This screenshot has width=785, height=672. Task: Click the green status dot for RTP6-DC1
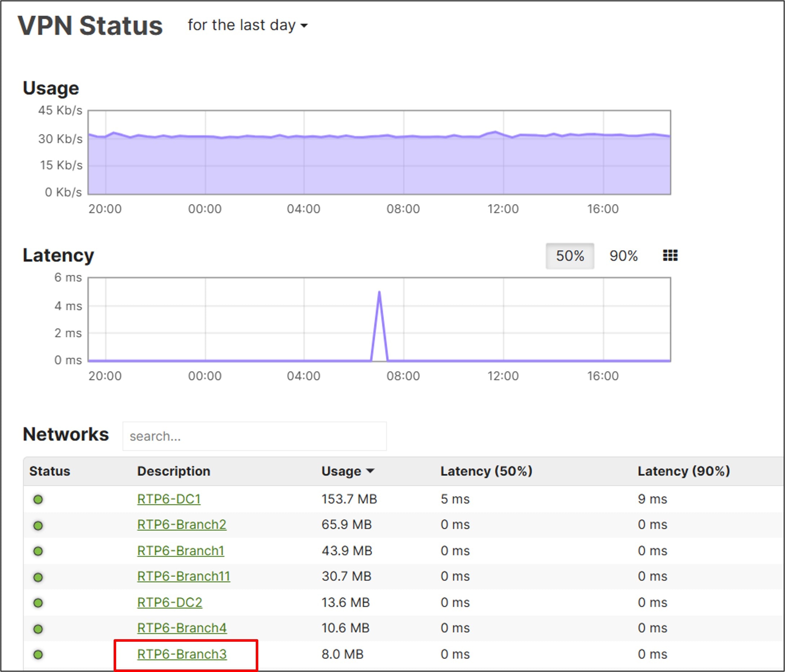(x=38, y=499)
